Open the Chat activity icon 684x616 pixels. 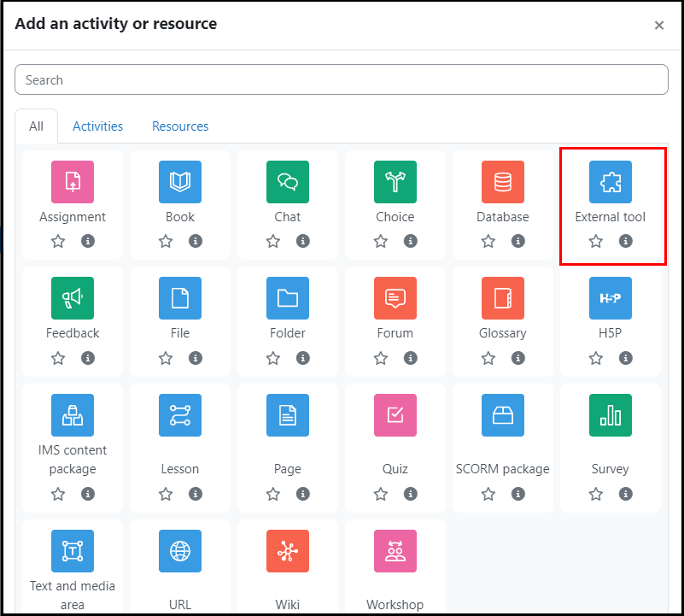tap(288, 182)
